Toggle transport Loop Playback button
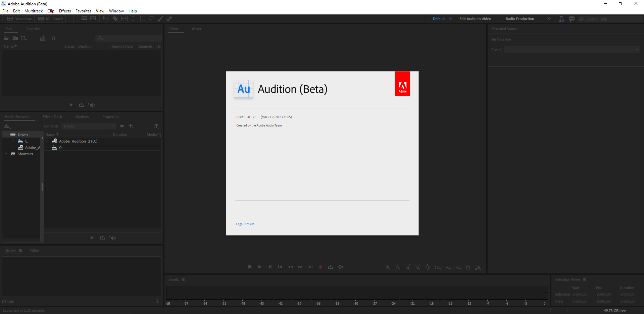This screenshot has width=644, height=314. click(331, 267)
